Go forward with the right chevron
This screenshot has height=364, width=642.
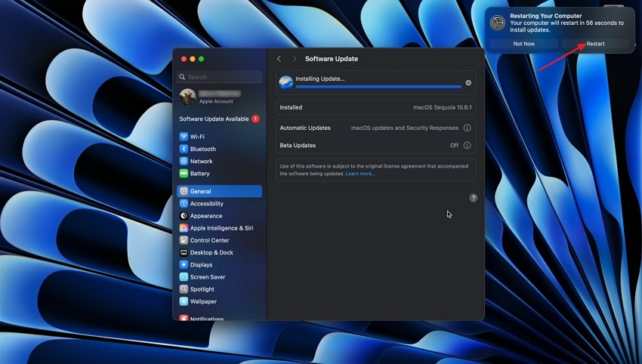[x=294, y=59]
